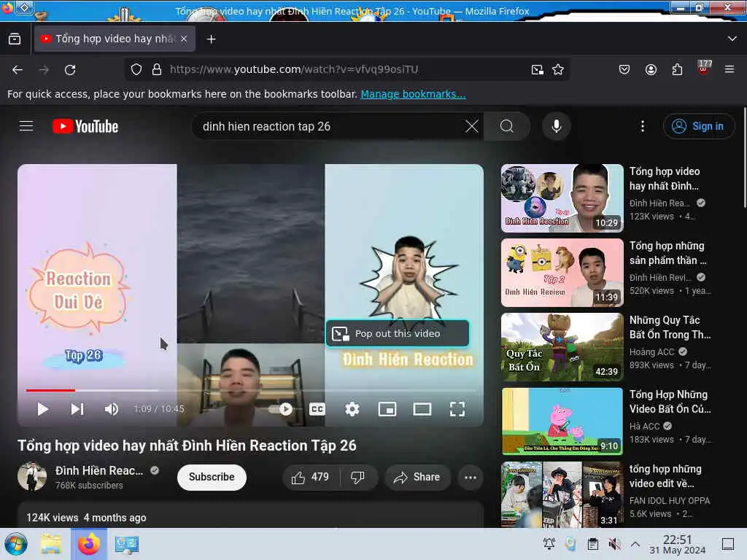
Task: Click the Firefox taskbar icon
Action: (x=88, y=544)
